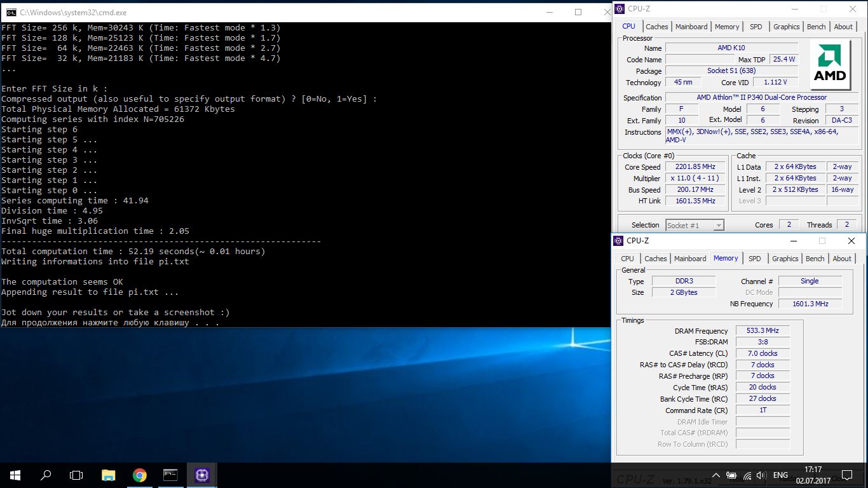Open the volume speaker tray icon

pos(761,475)
